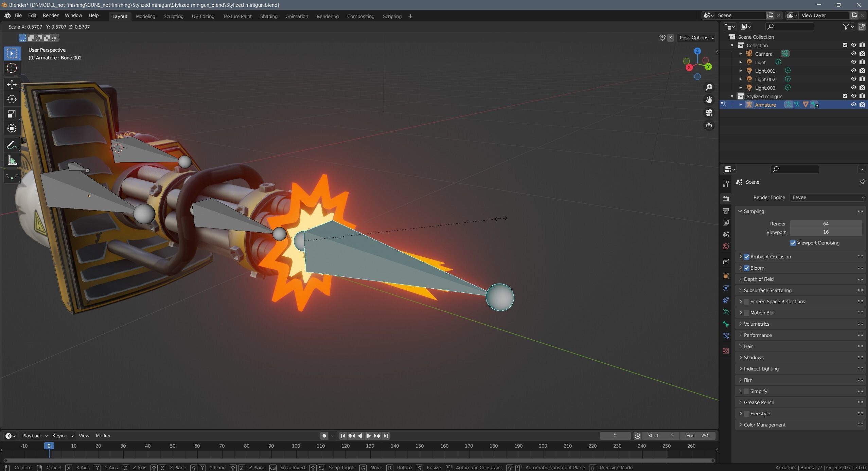Open the Playback dropdown in timeline
The height and width of the screenshot is (471, 868).
(35, 436)
